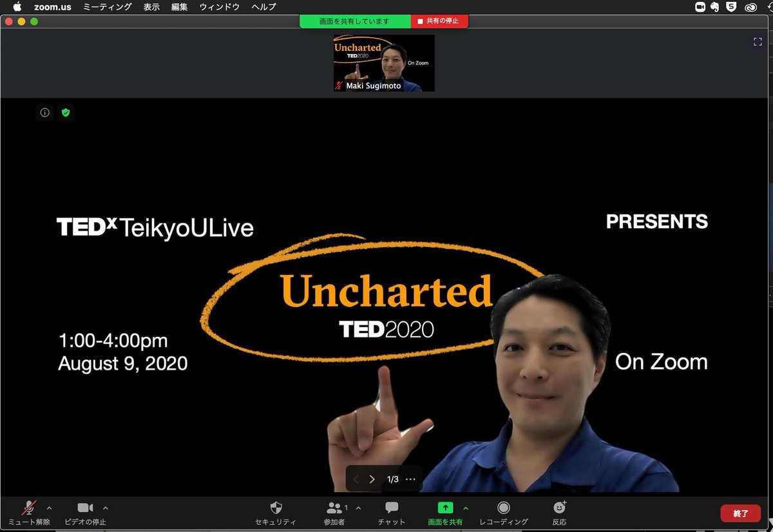Open the Reactions panel

[558, 511]
